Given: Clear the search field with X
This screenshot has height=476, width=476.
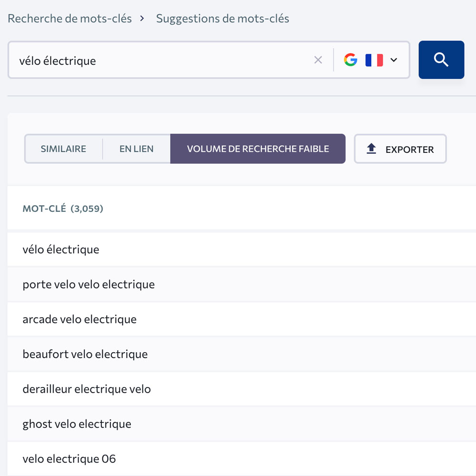Looking at the screenshot, I should (x=318, y=60).
